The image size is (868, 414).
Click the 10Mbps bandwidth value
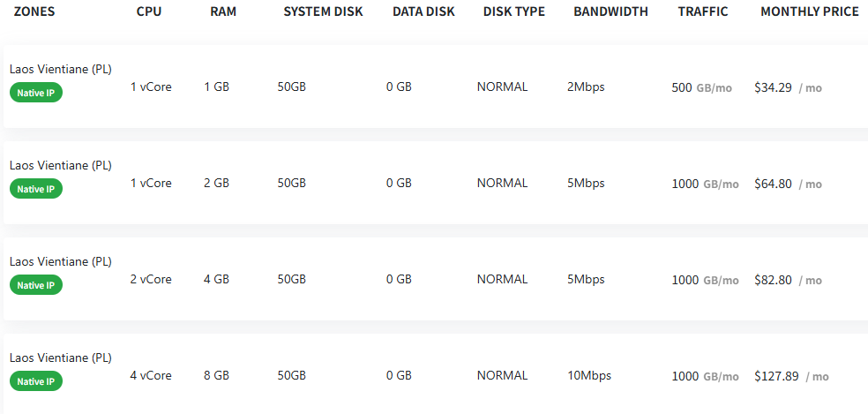589,375
